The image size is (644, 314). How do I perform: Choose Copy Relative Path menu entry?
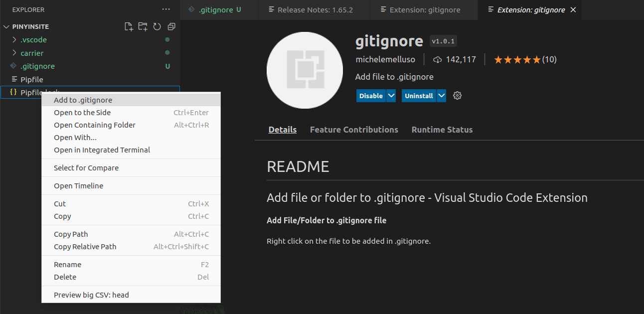pyautogui.click(x=131, y=247)
